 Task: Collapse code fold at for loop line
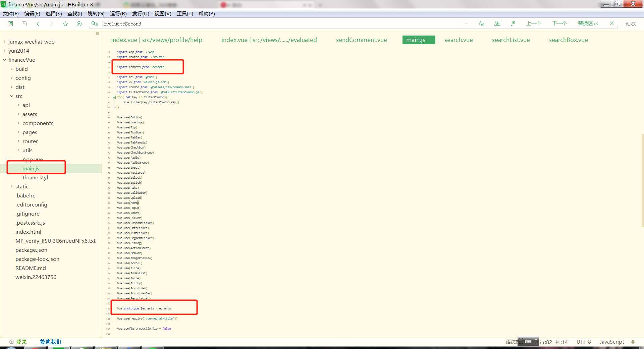pos(114,97)
